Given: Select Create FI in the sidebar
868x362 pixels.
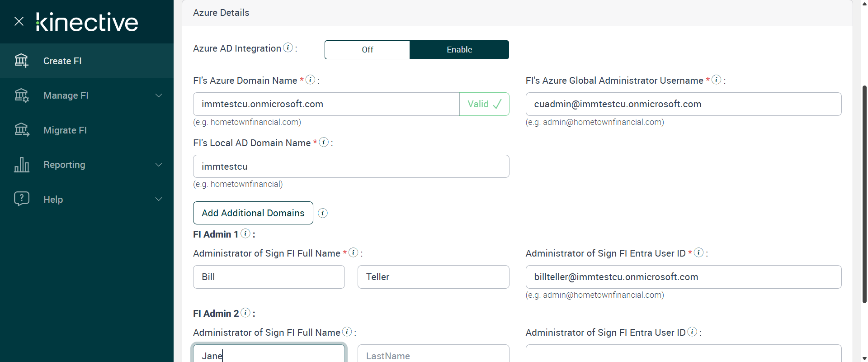Looking at the screenshot, I should (x=62, y=61).
